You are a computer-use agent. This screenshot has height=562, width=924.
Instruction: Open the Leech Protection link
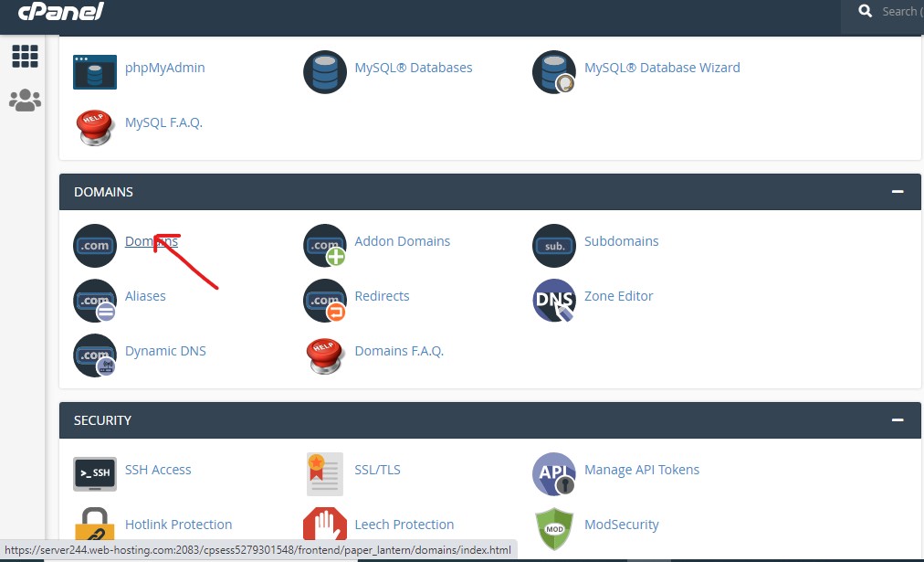[404, 525]
